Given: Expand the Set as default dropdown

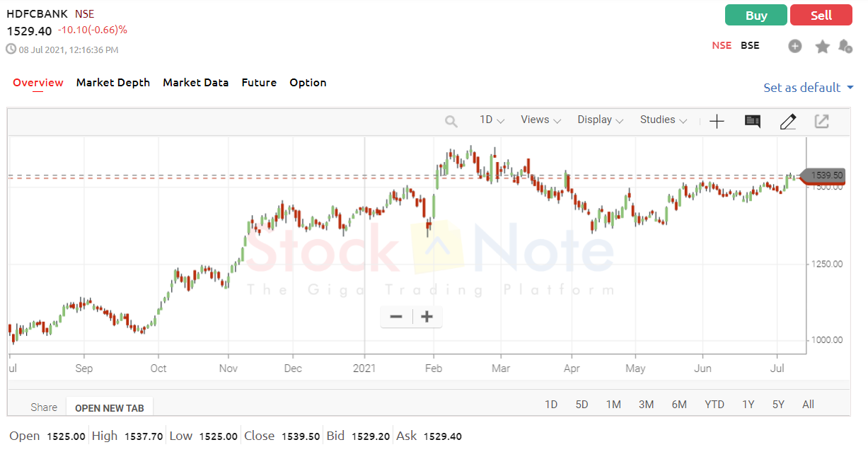Looking at the screenshot, I should coord(809,88).
